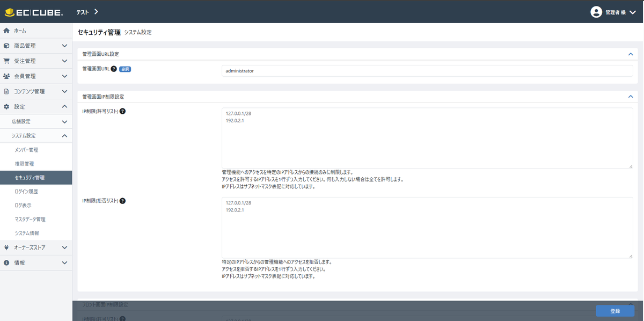644x321 pixels.
Task: Click the テスト shop link in header
Action: tap(87, 12)
